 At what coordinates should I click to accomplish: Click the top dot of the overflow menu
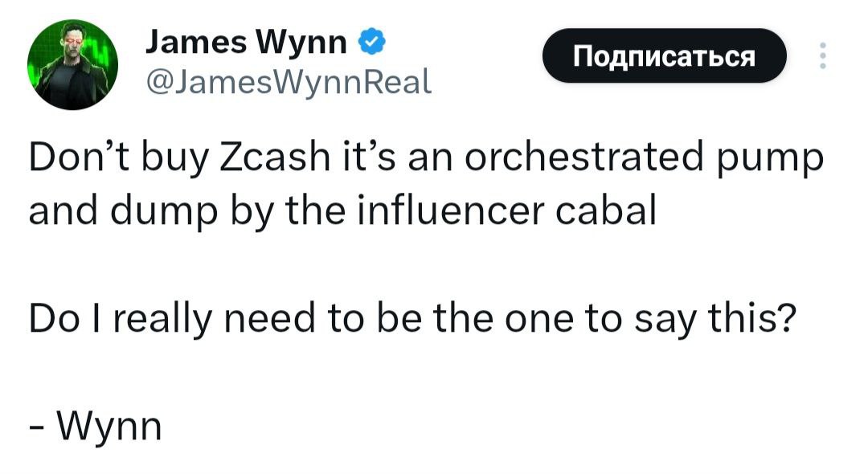coord(822,44)
